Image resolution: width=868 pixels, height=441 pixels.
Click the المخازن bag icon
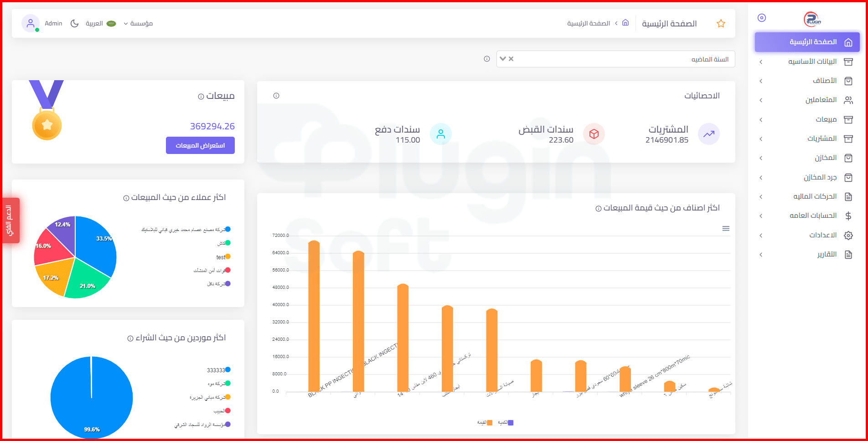click(848, 158)
